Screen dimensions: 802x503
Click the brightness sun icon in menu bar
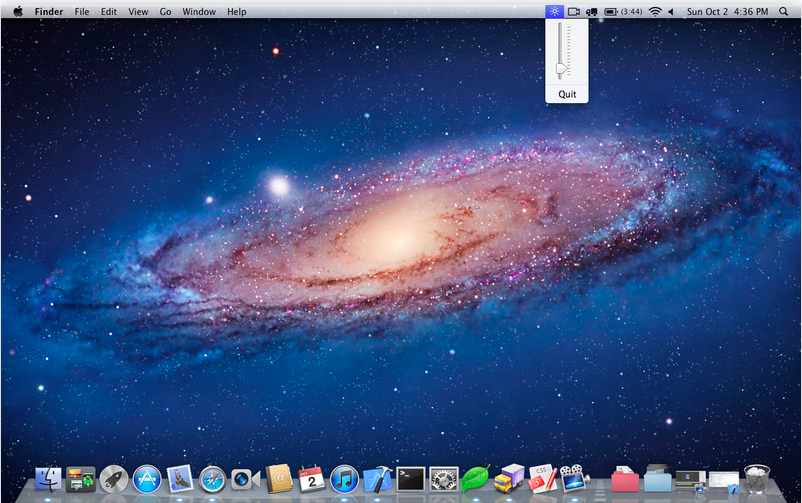tap(554, 11)
